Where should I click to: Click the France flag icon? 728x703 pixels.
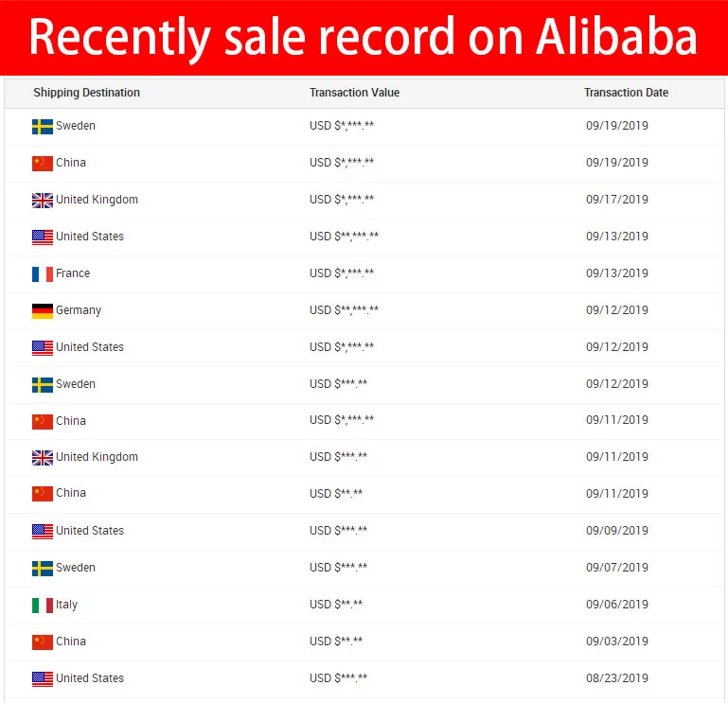tap(43, 273)
